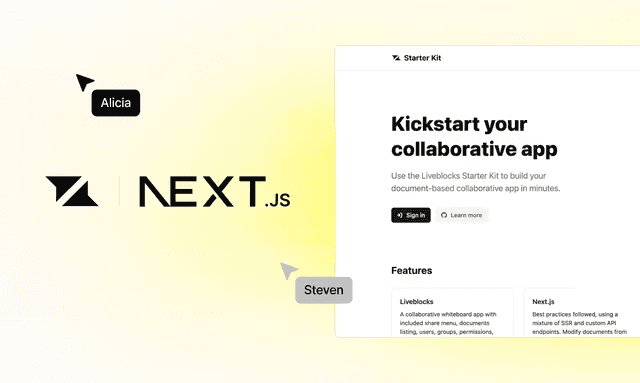This screenshot has width=640, height=383.
Task: Select the Liveblocks feature card
Action: (452, 313)
